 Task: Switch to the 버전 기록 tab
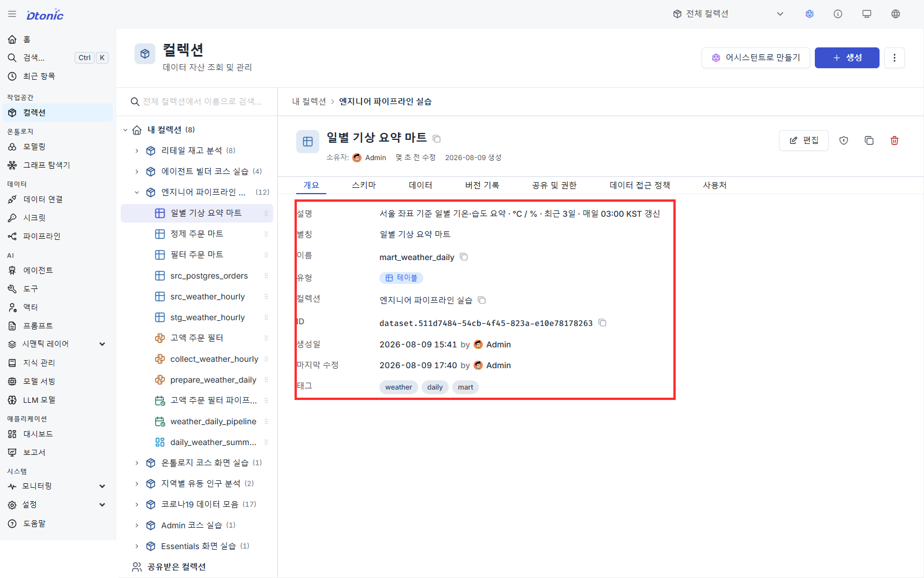coord(482,185)
